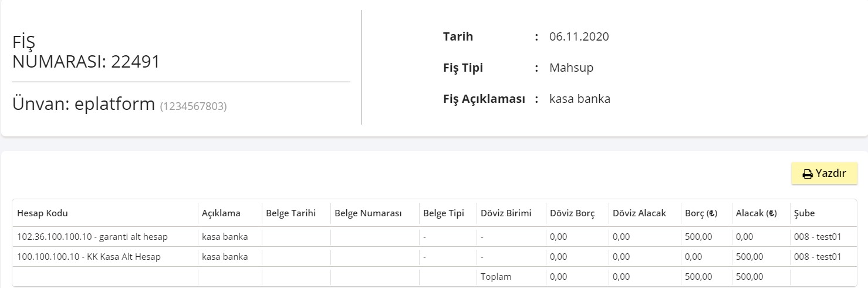Select the garanti alt hesap account row

coord(434,237)
